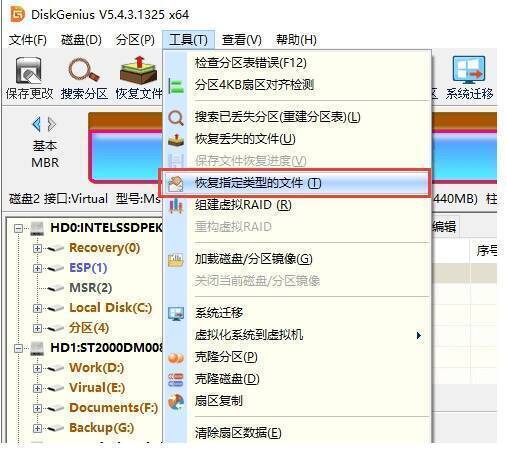This screenshot has height=450, width=507.
Task: Choose 恢复丢失的文件(U) menu item
Action: click(x=297, y=139)
